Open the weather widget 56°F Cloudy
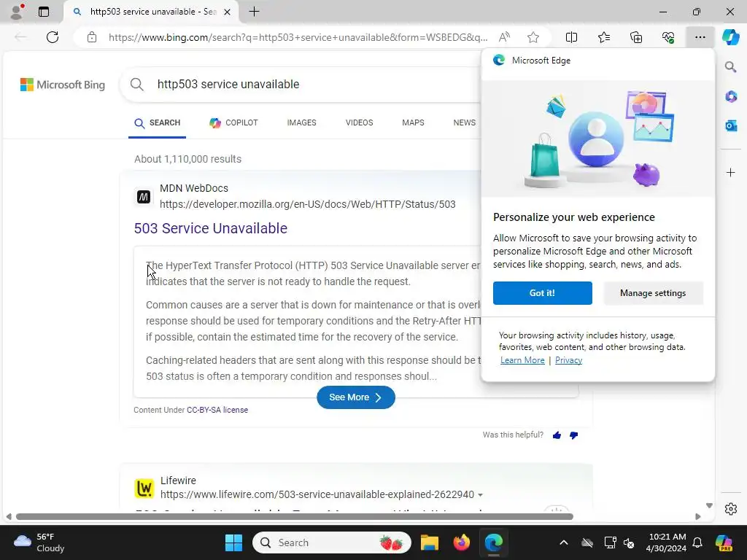Viewport: 747px width, 560px height. click(39, 542)
